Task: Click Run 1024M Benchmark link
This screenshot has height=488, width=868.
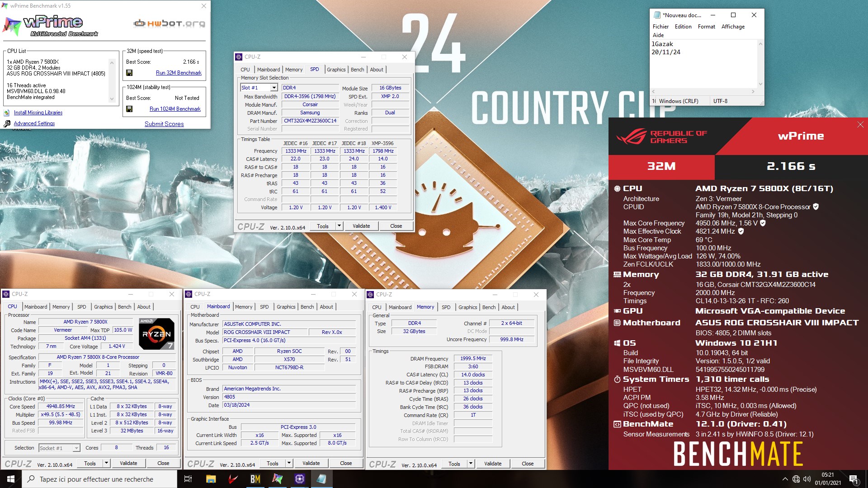Action: pos(175,109)
